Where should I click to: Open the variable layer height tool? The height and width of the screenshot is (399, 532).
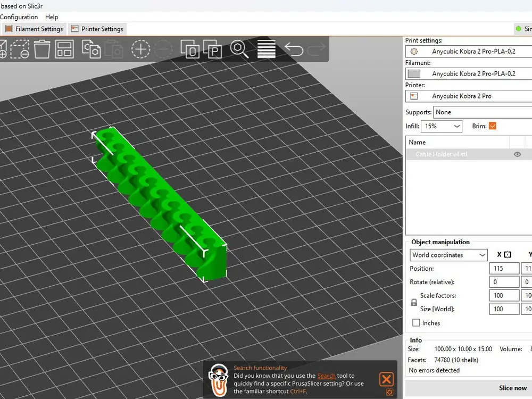(x=267, y=49)
